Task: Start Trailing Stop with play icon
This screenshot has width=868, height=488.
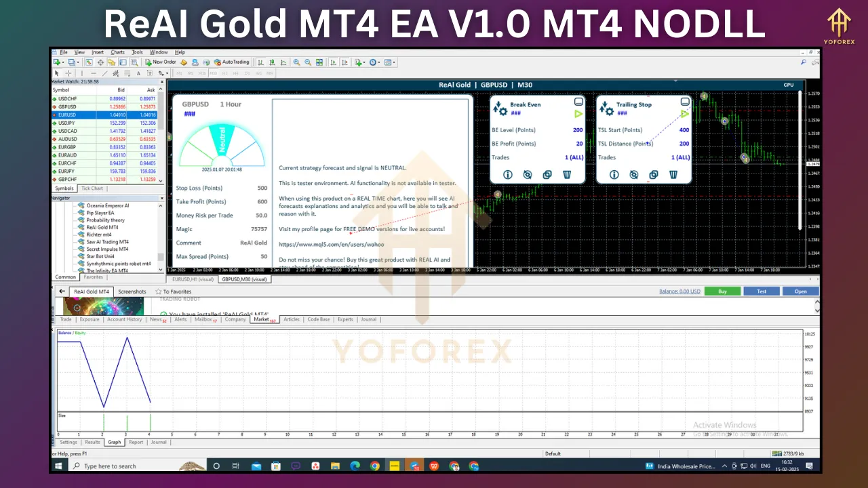Action: [685, 114]
